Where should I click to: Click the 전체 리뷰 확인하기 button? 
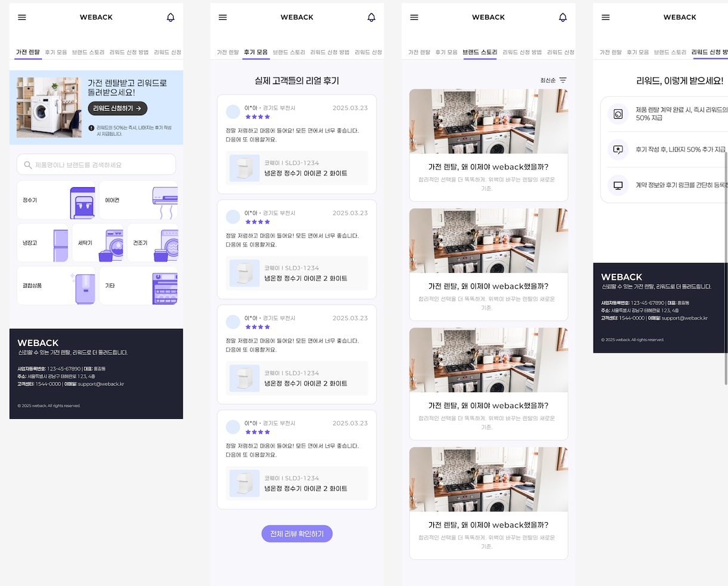[x=297, y=534]
